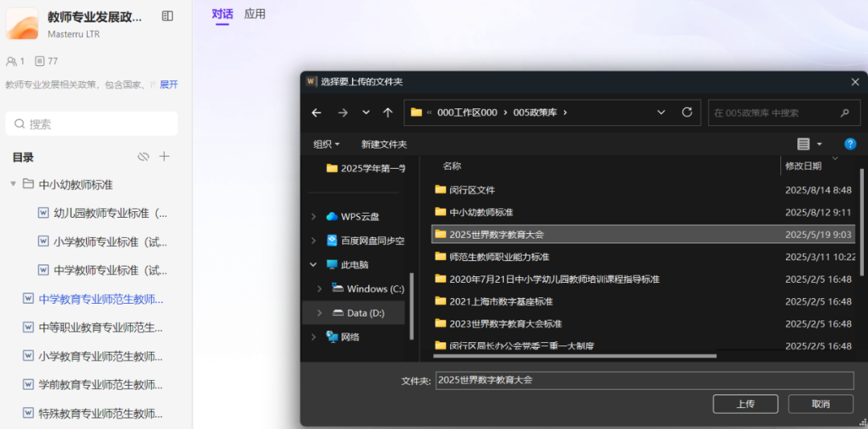
Task: Click 000工作区000 in the address path
Action: (x=467, y=112)
